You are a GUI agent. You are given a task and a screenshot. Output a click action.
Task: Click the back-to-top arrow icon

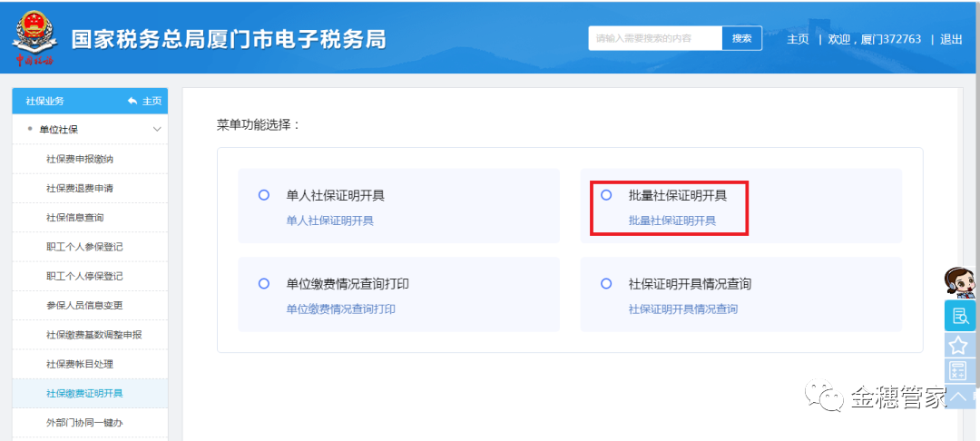959,396
